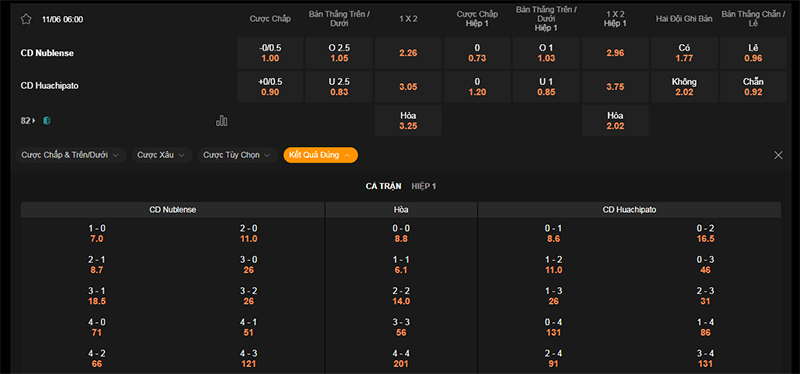Bet Under 2.5 goals at 0.83
800x374 pixels.
[x=339, y=87]
